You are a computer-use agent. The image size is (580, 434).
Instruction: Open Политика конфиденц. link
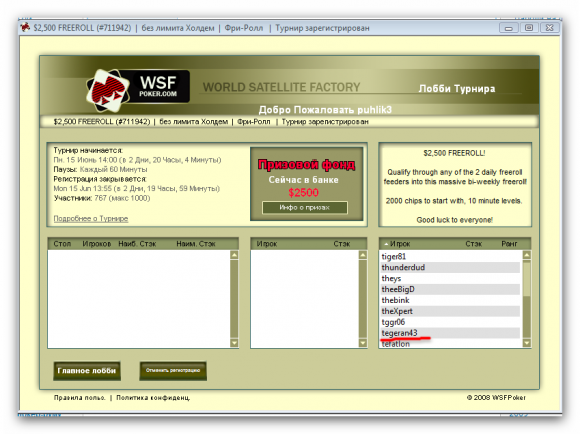[x=153, y=398]
